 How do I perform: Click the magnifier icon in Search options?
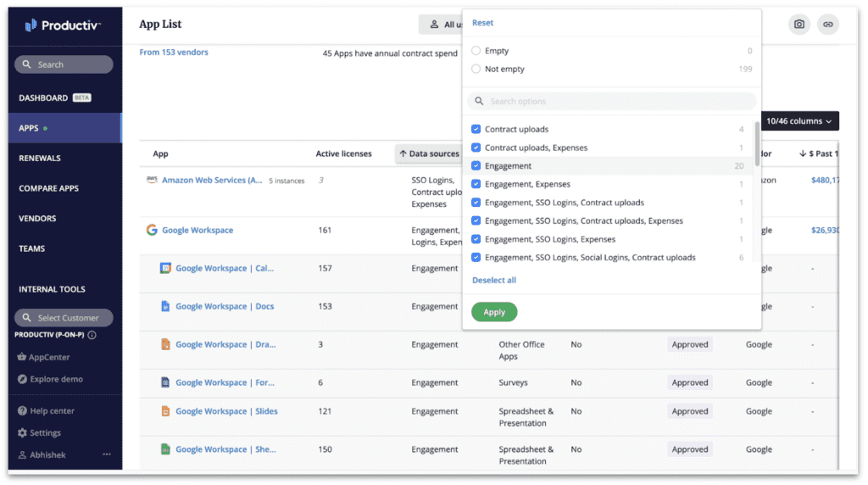pos(479,101)
